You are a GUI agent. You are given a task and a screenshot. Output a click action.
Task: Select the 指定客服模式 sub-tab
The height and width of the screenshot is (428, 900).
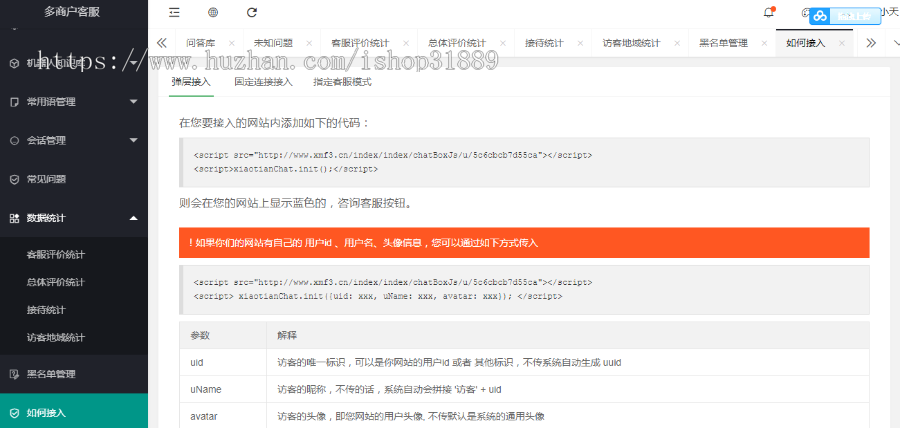(x=342, y=82)
